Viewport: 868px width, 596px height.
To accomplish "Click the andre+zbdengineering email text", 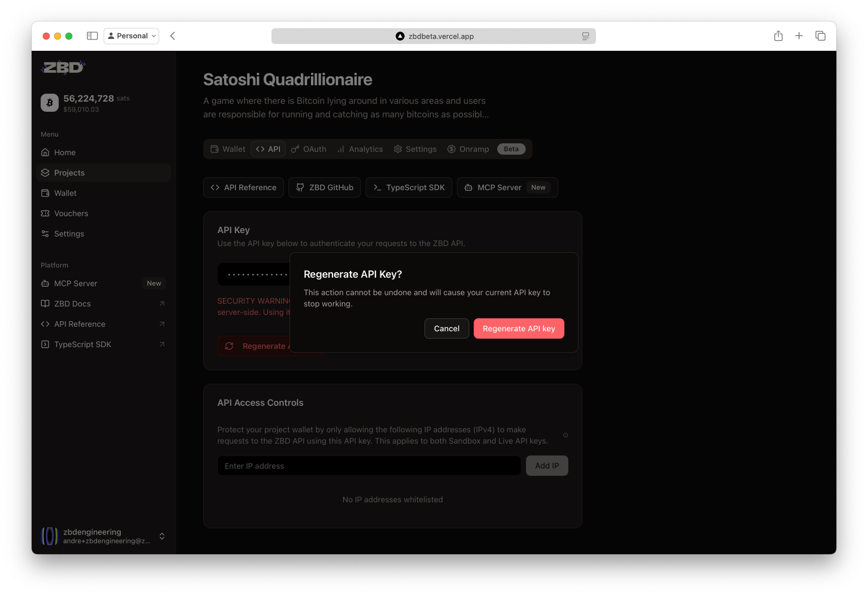I will point(107,541).
